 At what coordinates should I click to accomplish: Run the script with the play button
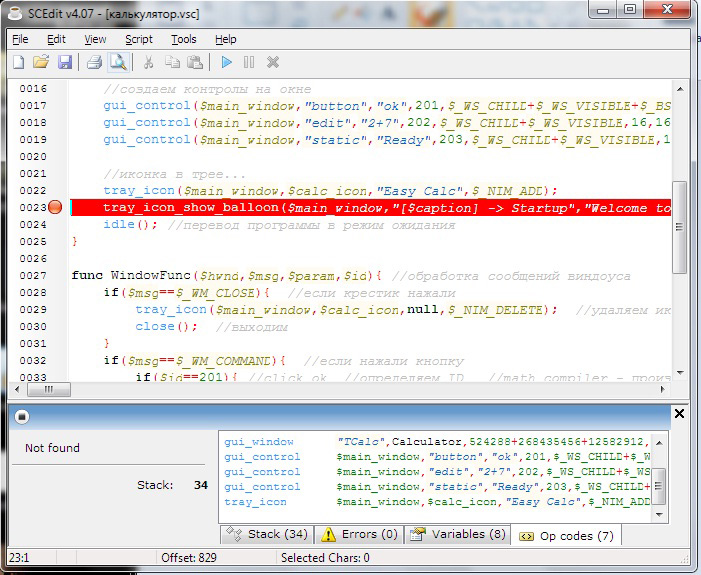(x=227, y=62)
